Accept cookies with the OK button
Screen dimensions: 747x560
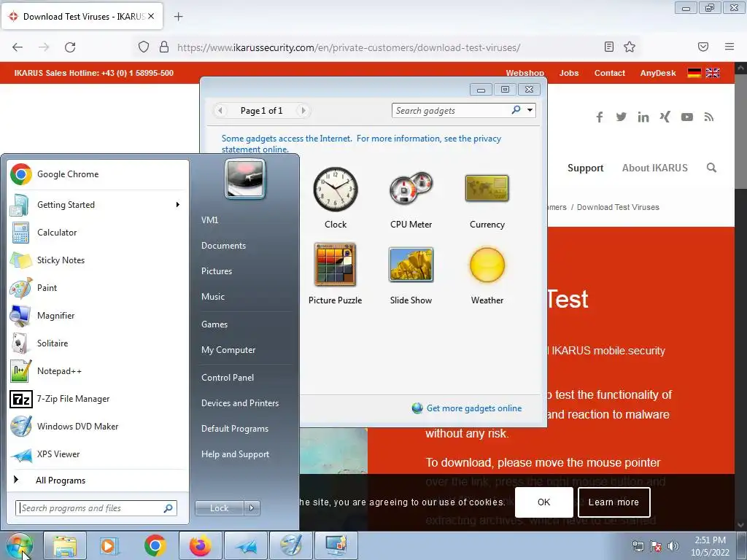[543, 502]
